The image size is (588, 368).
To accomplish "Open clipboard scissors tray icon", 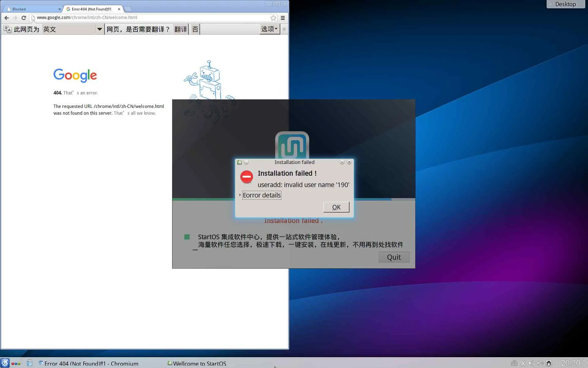I will [x=523, y=363].
